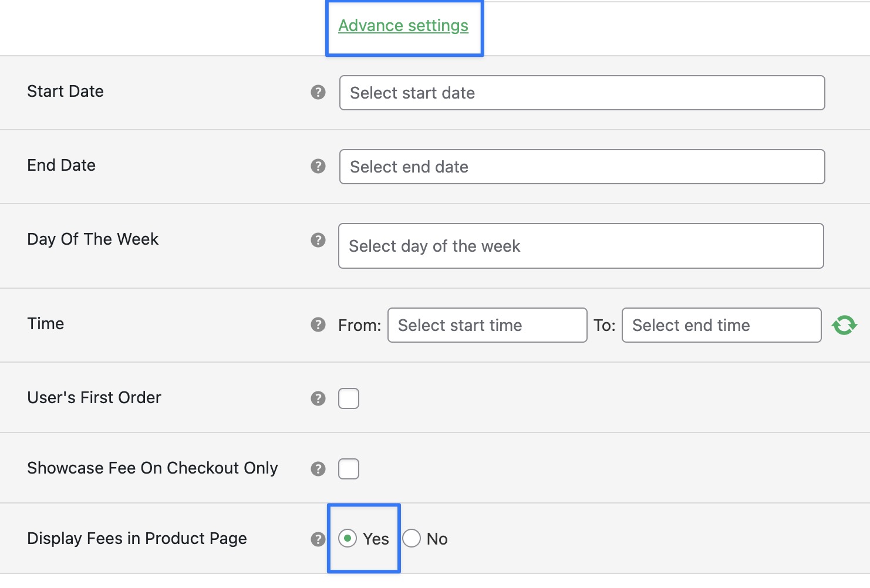
Task: Click the End Date label
Action: (x=61, y=165)
